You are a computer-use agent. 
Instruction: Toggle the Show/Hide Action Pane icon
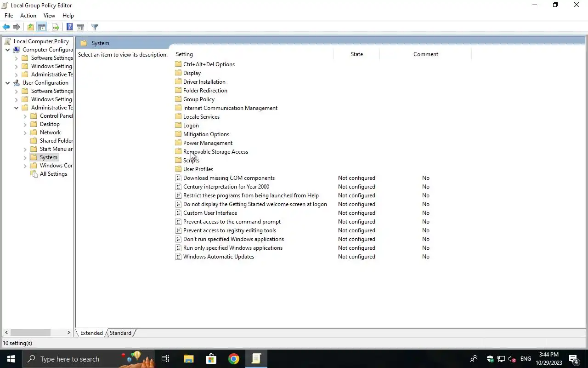(80, 27)
